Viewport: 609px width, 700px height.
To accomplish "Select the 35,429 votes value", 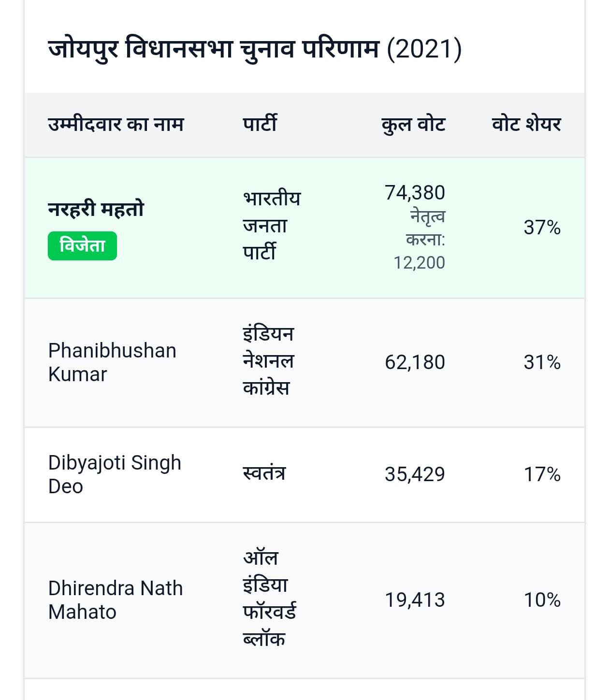I will [415, 474].
